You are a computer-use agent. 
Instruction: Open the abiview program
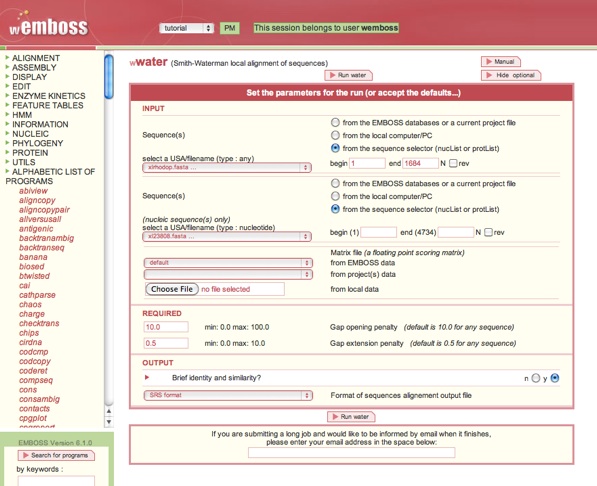point(34,191)
